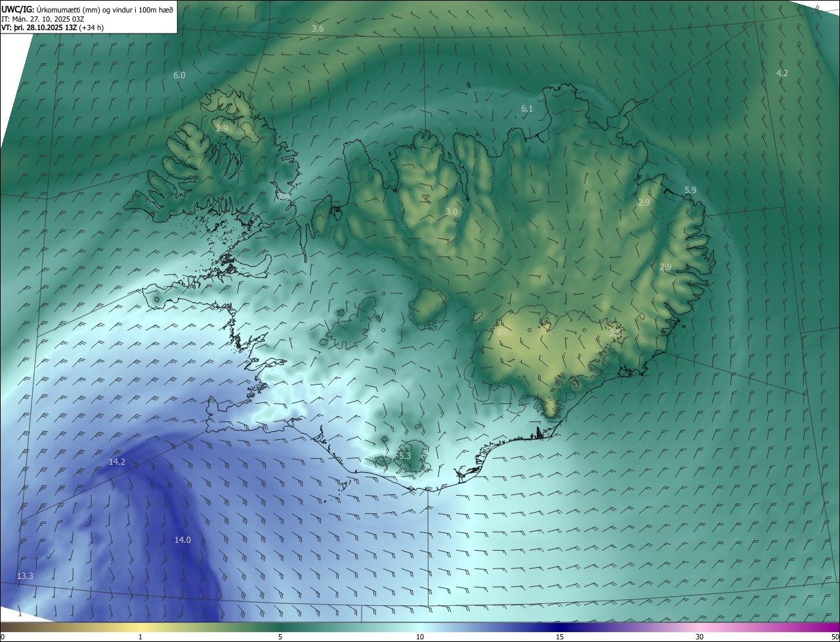Image resolution: width=840 pixels, height=642 pixels.
Task: Click the 2.9 value label on the Westfjords
Action: (222, 128)
